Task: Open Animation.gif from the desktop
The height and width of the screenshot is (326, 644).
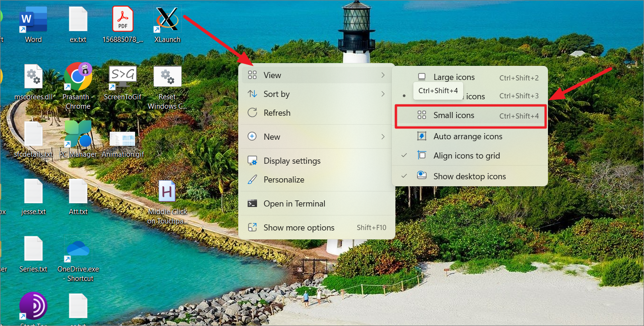Action: point(122,136)
